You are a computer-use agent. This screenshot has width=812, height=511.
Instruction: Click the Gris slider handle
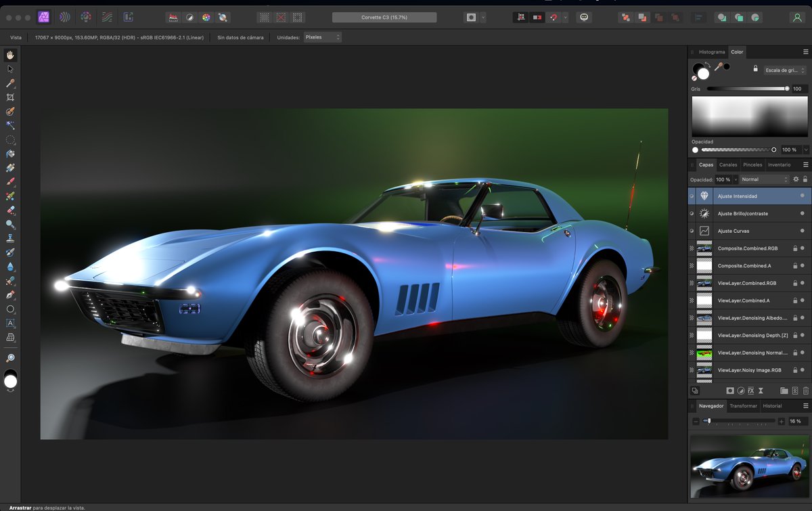[x=787, y=89]
